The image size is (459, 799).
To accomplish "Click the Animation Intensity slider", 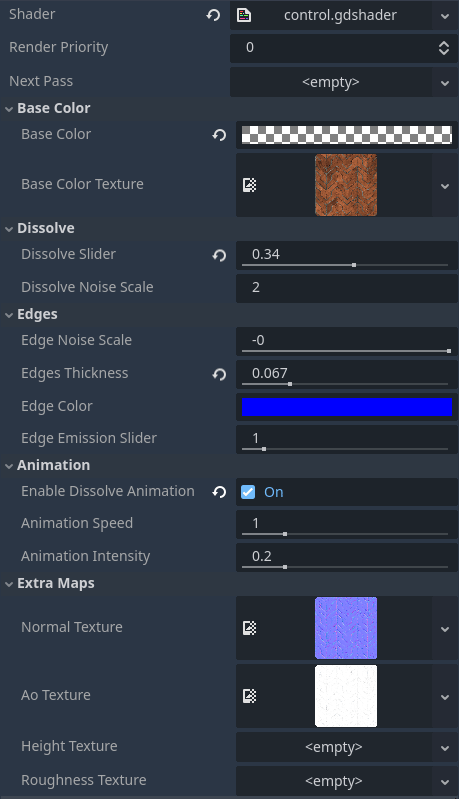I will (x=345, y=567).
